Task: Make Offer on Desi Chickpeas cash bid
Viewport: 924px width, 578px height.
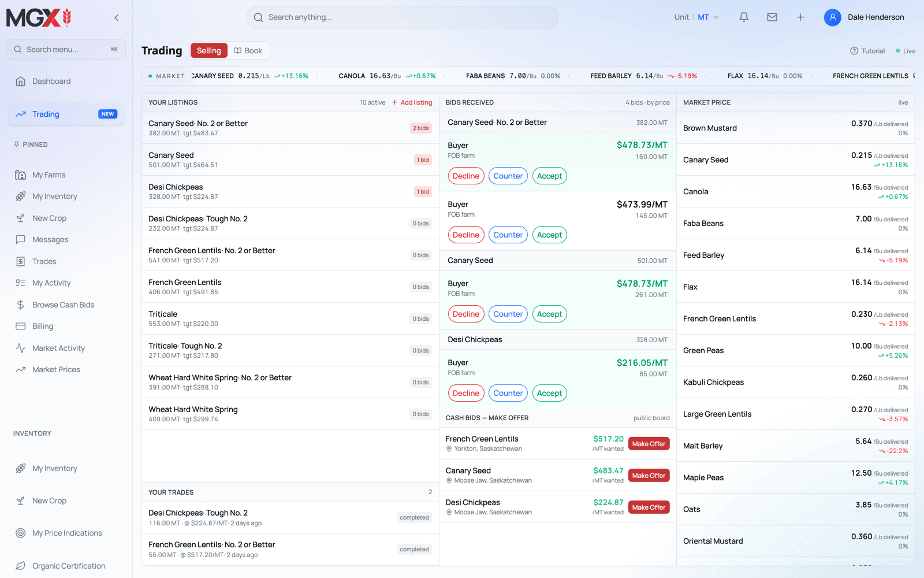Action: [649, 507]
